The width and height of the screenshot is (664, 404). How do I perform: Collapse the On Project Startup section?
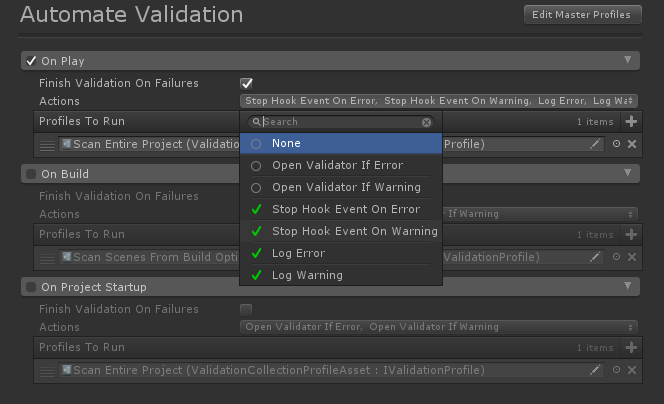628,287
